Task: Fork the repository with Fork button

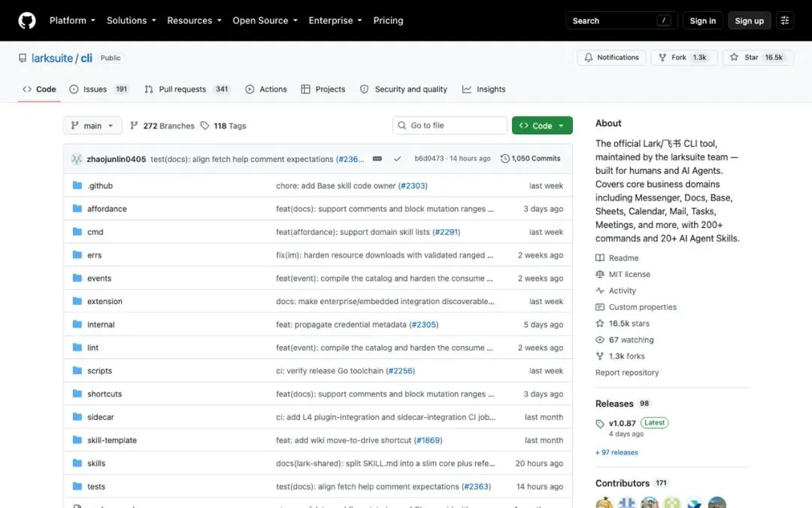Action: [x=683, y=57]
